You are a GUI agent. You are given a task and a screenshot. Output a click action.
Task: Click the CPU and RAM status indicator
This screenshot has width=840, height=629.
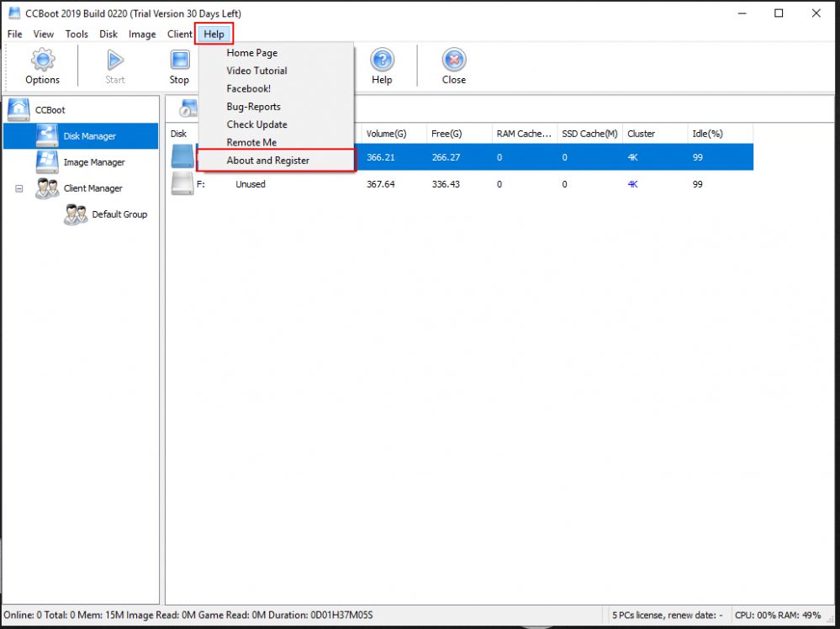tap(778, 615)
